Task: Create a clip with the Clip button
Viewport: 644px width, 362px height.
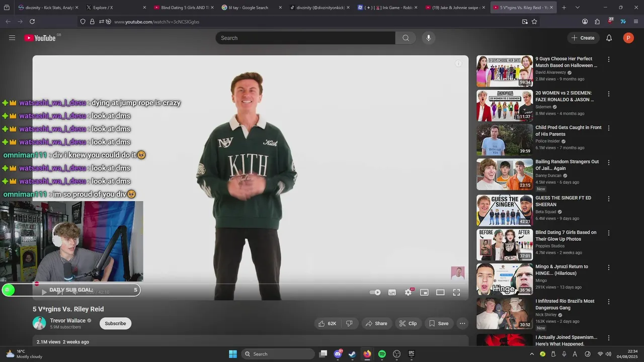Action: pyautogui.click(x=408, y=323)
